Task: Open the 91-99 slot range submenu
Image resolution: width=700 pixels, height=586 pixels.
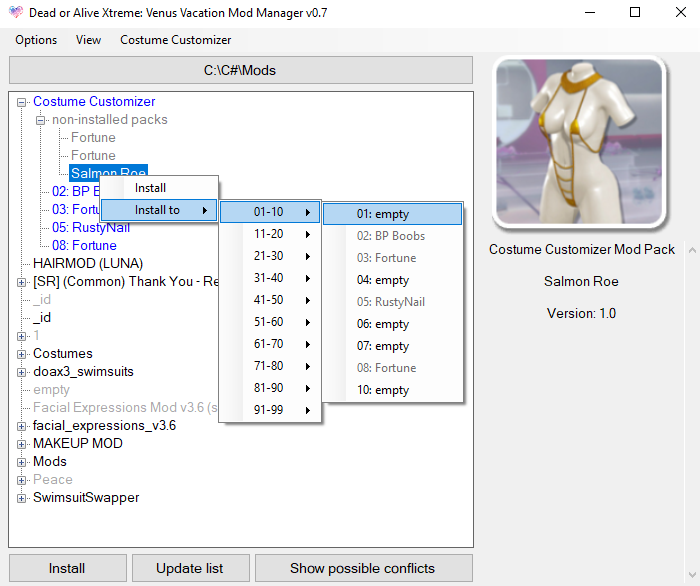Action: click(270, 409)
